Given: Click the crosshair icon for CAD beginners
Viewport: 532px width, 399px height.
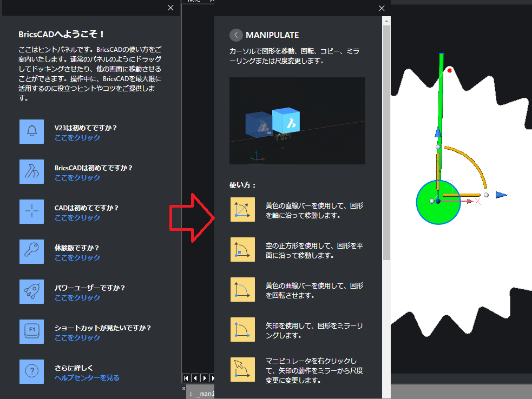Looking at the screenshot, I should (x=31, y=211).
